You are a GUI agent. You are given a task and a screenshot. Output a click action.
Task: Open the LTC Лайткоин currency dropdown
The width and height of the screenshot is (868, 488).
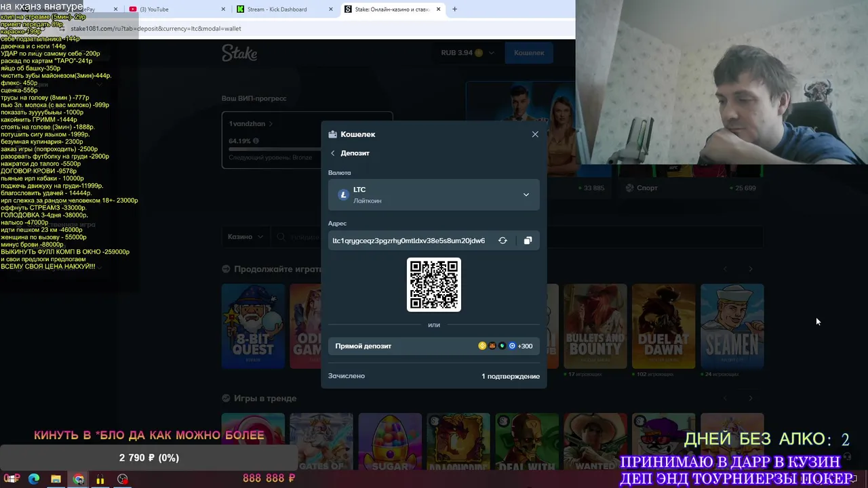coord(434,195)
